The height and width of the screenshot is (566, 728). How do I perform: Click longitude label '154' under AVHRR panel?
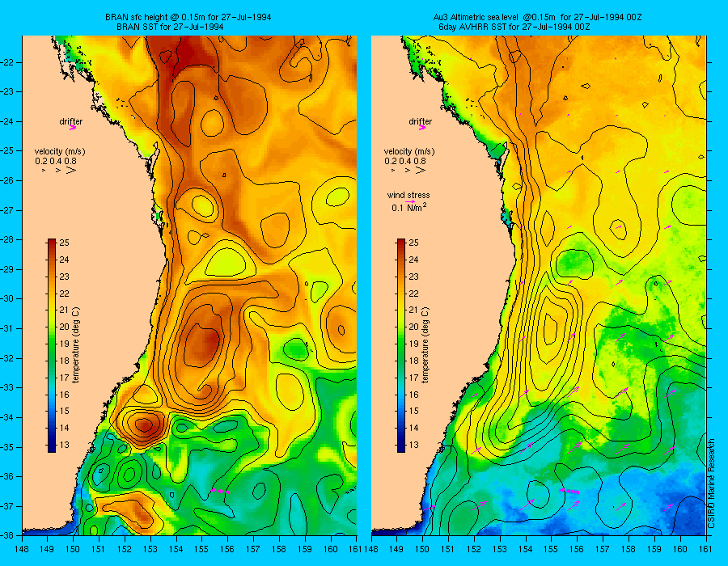pyautogui.click(x=526, y=549)
